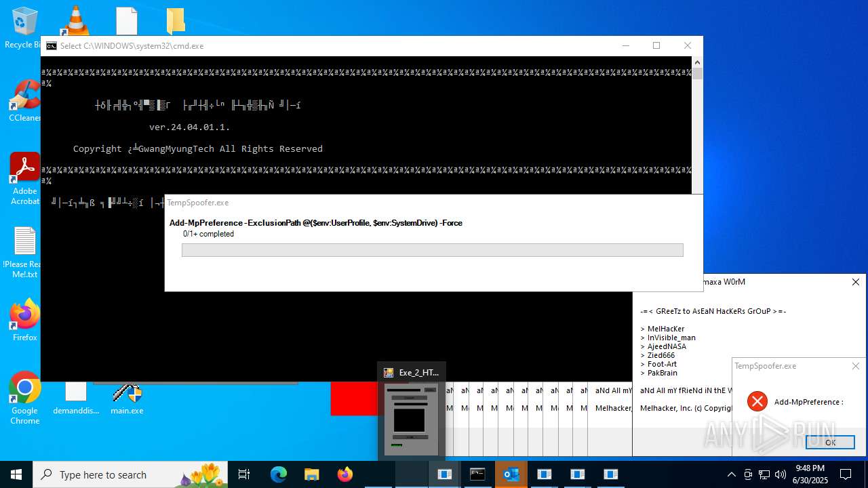
Task: Click the Exe_2_HT... preview title
Action: click(418, 372)
